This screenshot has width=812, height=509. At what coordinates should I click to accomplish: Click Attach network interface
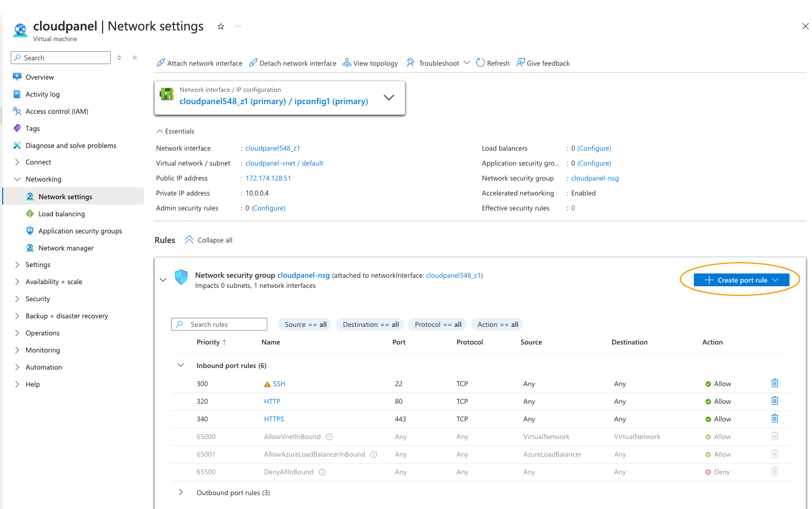click(x=199, y=63)
